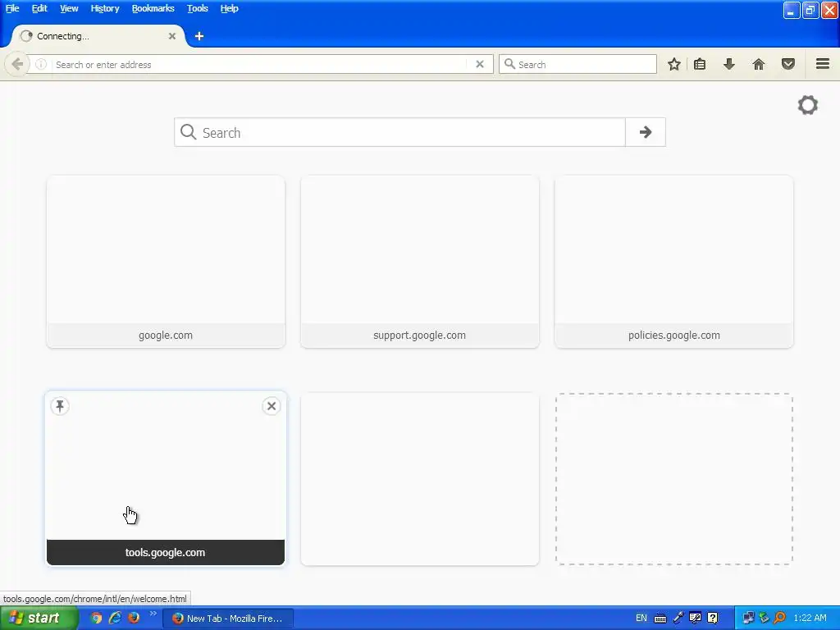Open the tools.google.com tile

(166, 478)
